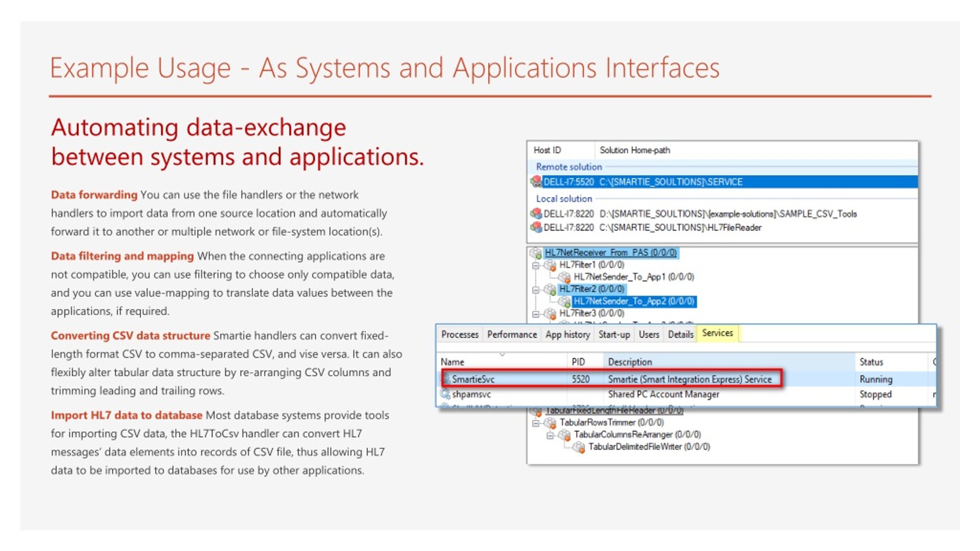Click the Solution Home-path column header
980x551 pixels.
coord(756,150)
